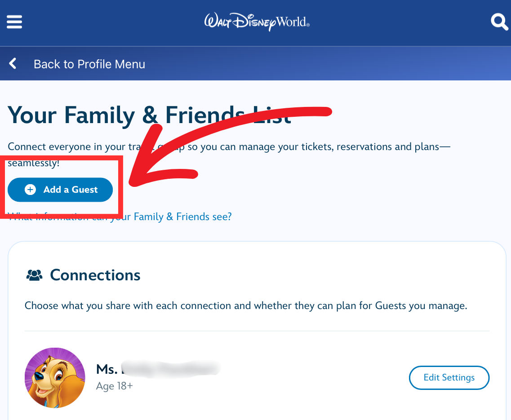Image resolution: width=511 pixels, height=420 pixels.
Task: Click the Your Family & Friends List heading
Action: click(x=149, y=115)
